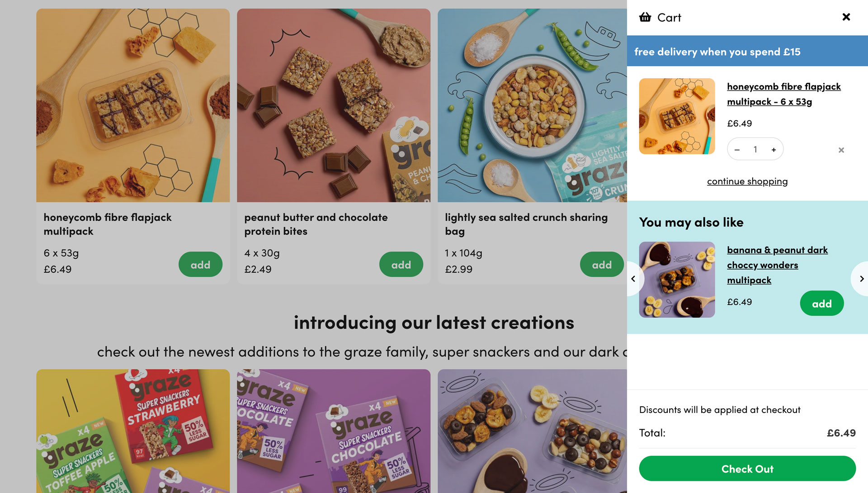Click the continue shopping link

pos(747,181)
